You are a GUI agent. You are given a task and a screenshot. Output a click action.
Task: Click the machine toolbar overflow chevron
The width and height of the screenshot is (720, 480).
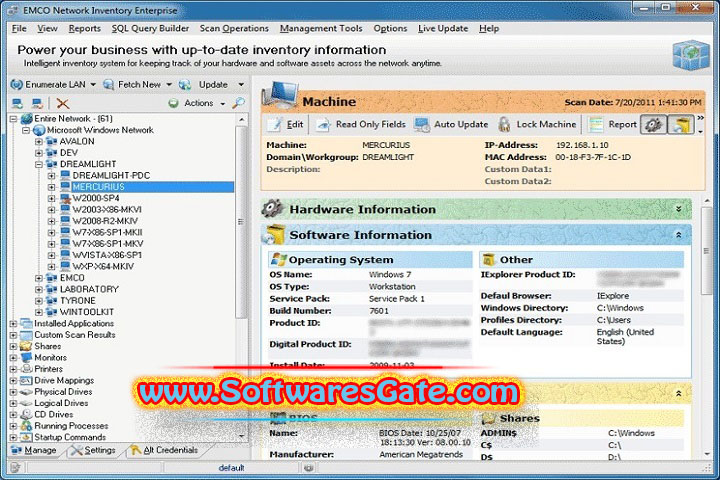[700, 119]
